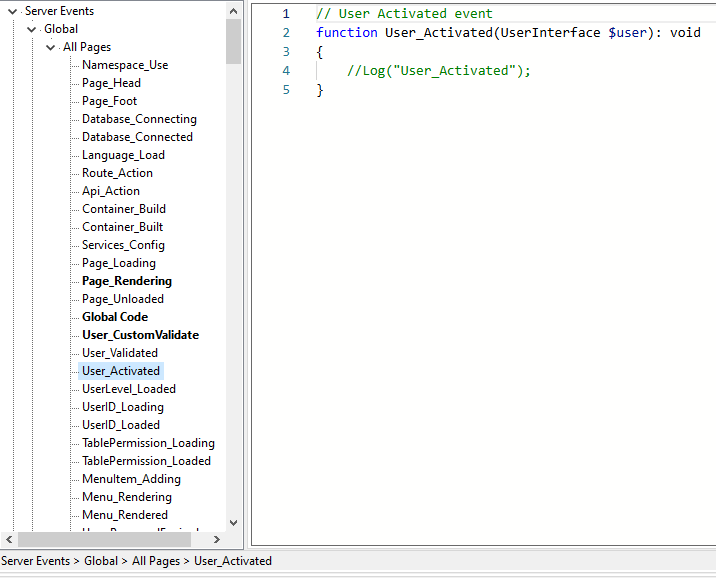Select Api_Action event

coord(111,191)
